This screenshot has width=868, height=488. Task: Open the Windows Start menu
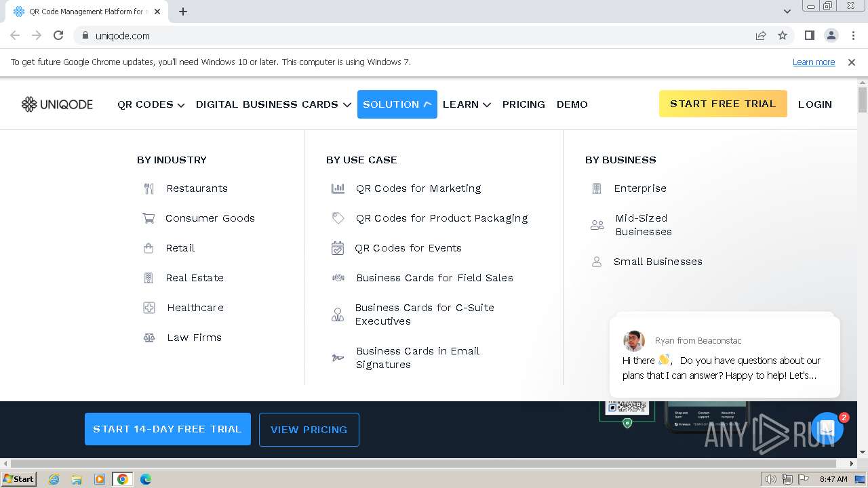tap(19, 479)
